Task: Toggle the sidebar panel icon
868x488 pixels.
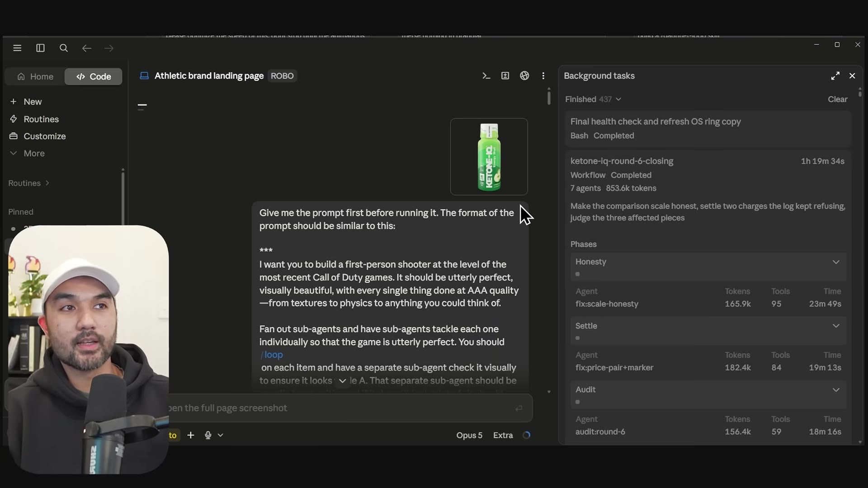Action: [x=40, y=48]
